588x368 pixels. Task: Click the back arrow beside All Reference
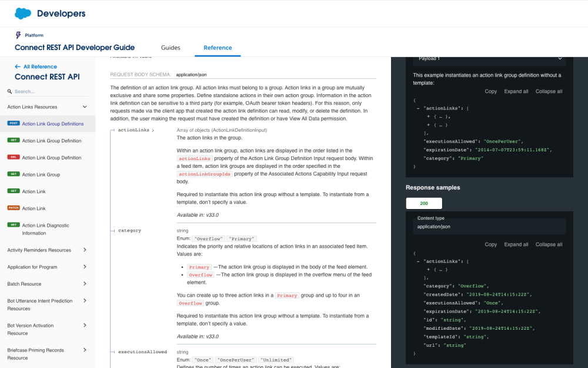17,67
